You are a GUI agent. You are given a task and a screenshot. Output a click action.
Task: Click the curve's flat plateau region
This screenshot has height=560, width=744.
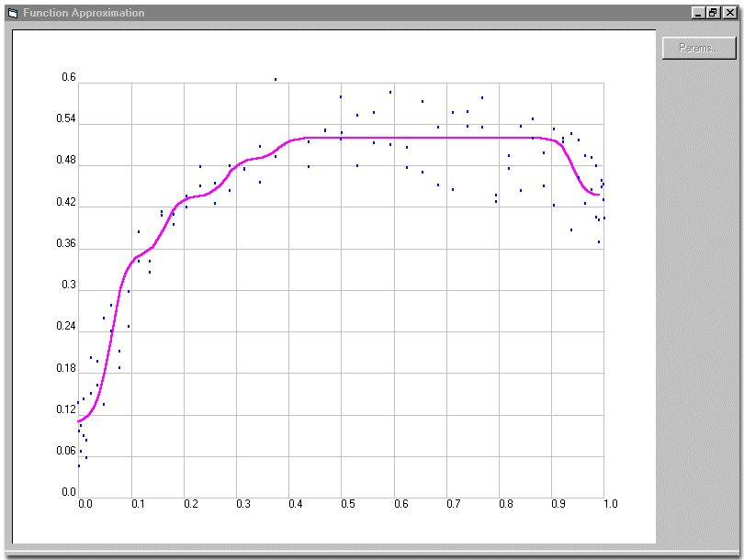click(413, 136)
